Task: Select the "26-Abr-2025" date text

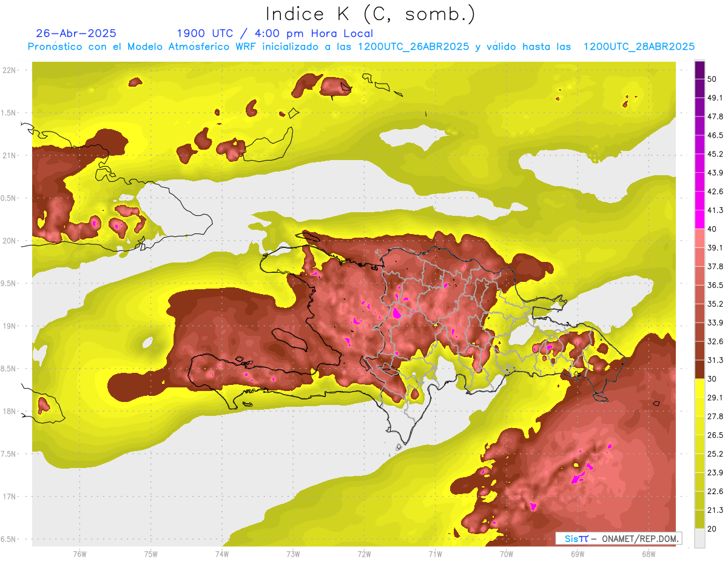Action: pyautogui.click(x=76, y=33)
